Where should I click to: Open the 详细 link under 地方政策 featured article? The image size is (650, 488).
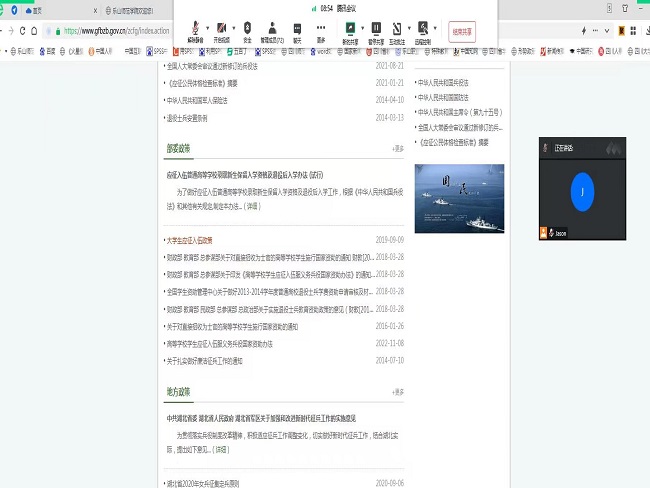point(221,449)
